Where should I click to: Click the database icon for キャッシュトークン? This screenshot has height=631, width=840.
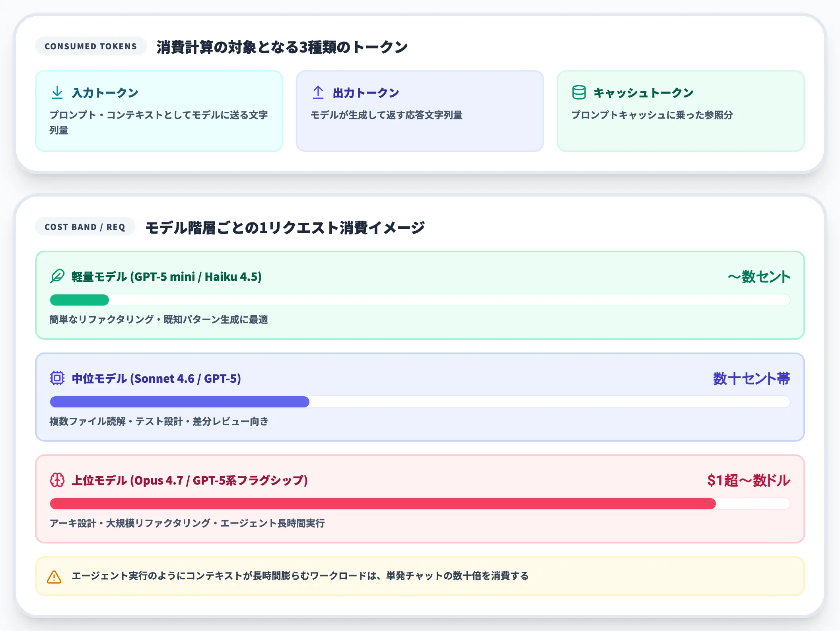point(579,92)
